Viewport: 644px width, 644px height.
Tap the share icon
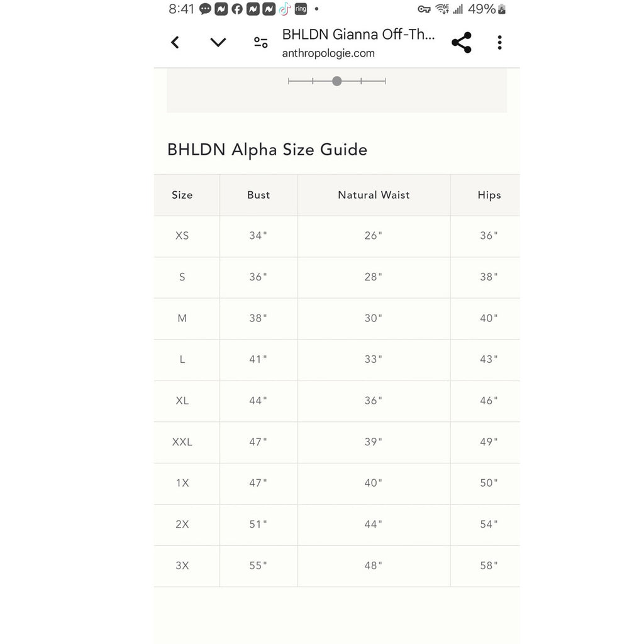pyautogui.click(x=461, y=43)
